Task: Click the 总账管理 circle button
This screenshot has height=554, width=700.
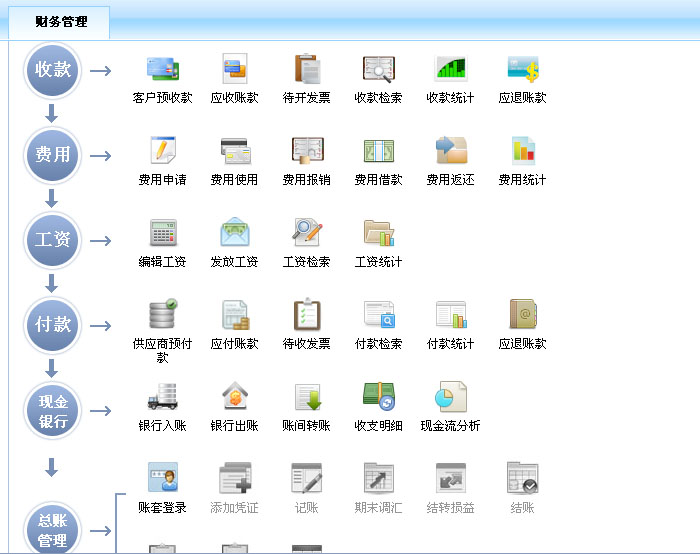Action: click(x=53, y=529)
